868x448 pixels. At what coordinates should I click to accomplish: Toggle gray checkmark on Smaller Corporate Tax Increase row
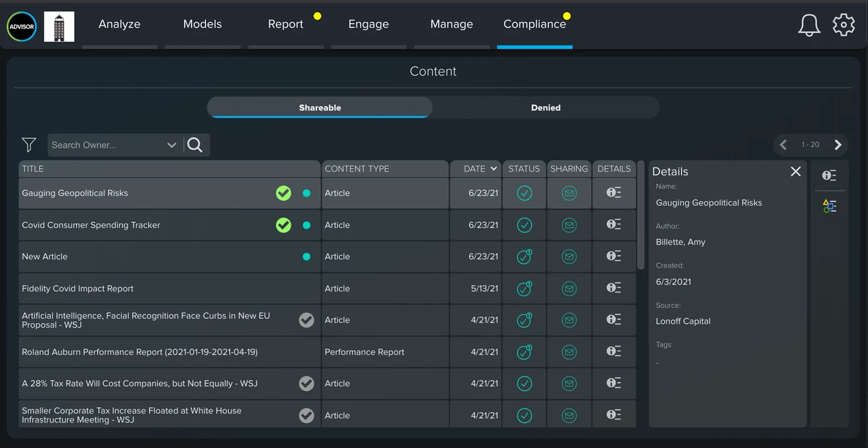pos(306,415)
